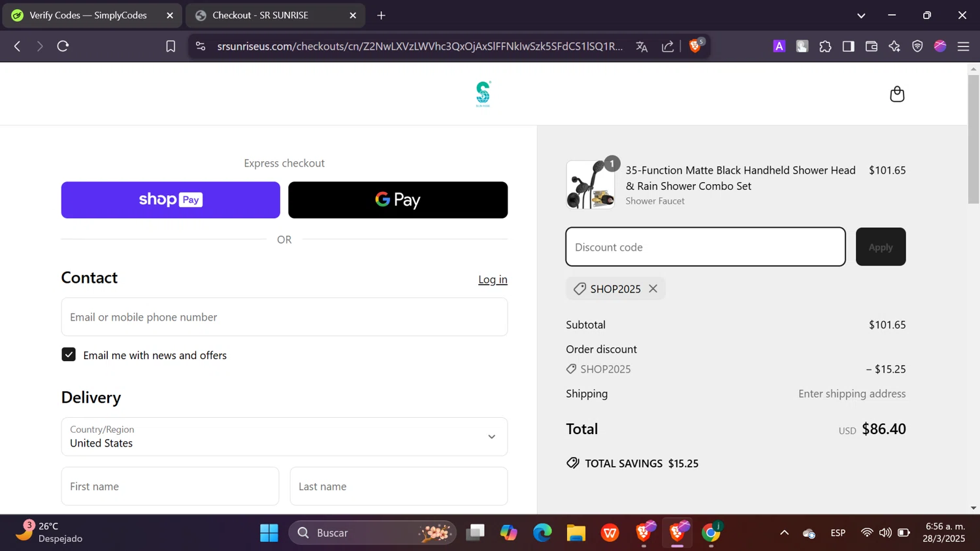Uncheck Email me with news and offers
This screenshot has width=980, height=551.
pyautogui.click(x=69, y=354)
